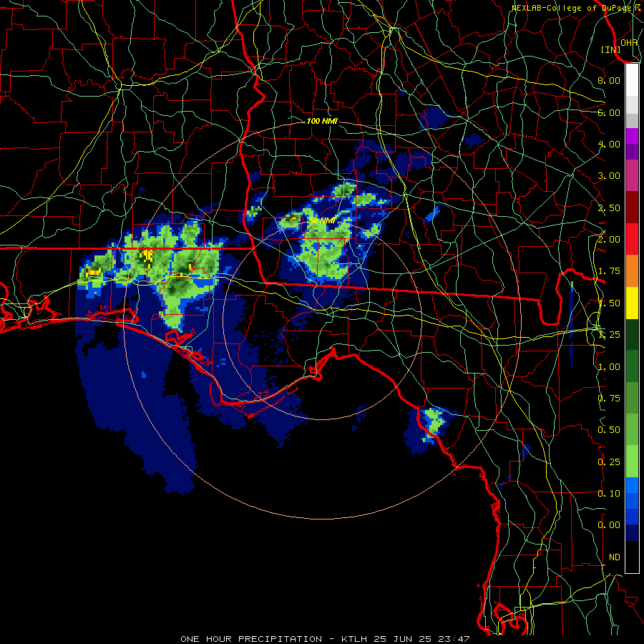644x644 pixels.
Task: Click the KTLH radar site identifier
Action: [354, 639]
